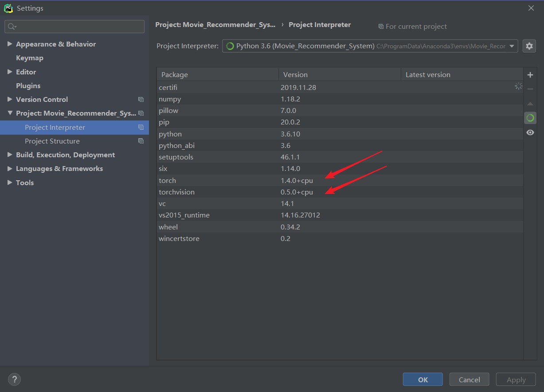Expand the Version Control section
The image size is (544, 392).
pyautogui.click(x=10, y=99)
